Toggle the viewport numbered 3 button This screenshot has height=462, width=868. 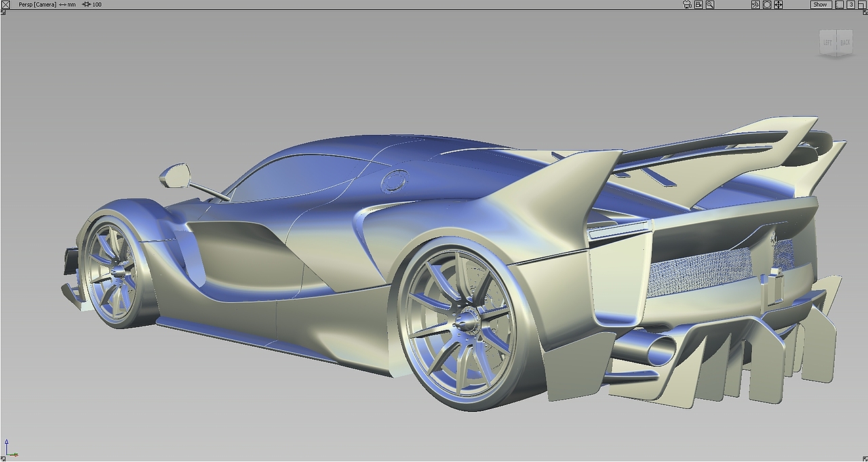pos(850,4)
